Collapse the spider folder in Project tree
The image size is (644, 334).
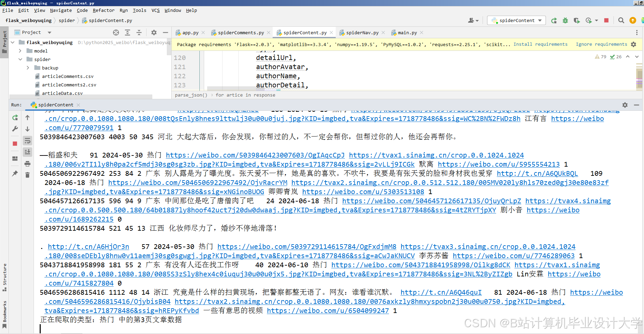20,59
